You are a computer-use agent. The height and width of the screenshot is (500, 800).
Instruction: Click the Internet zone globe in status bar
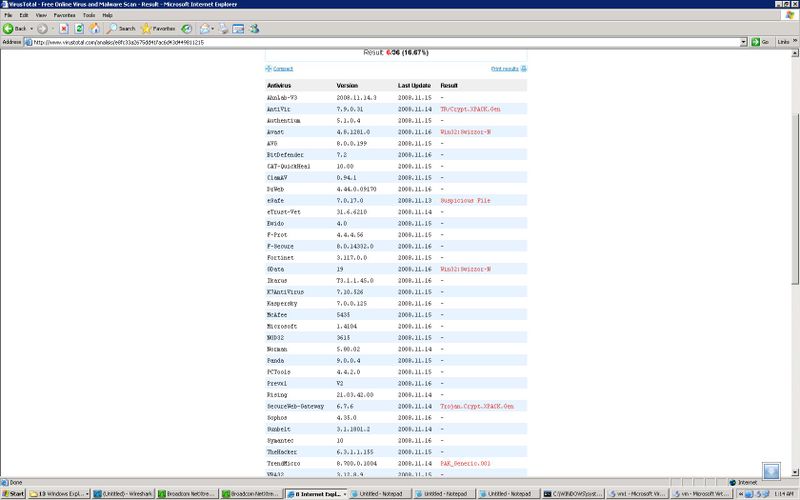[733, 482]
